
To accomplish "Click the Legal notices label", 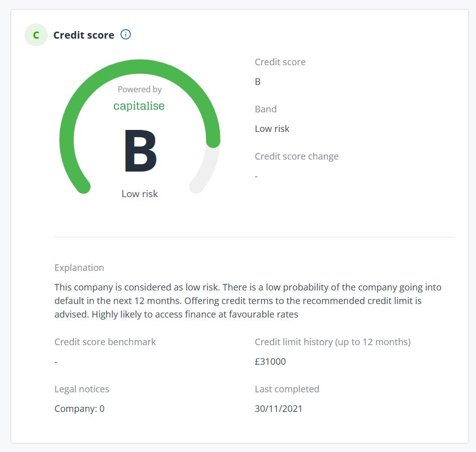I will [82, 389].
